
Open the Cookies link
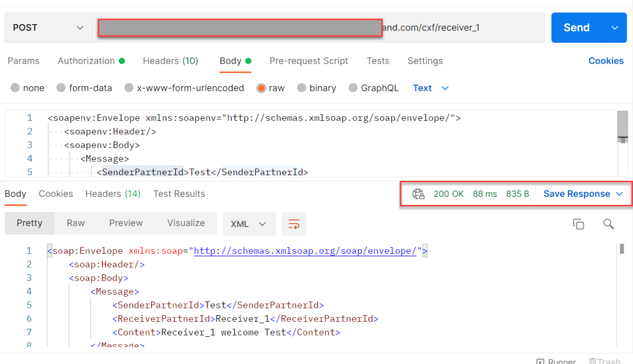coord(606,61)
